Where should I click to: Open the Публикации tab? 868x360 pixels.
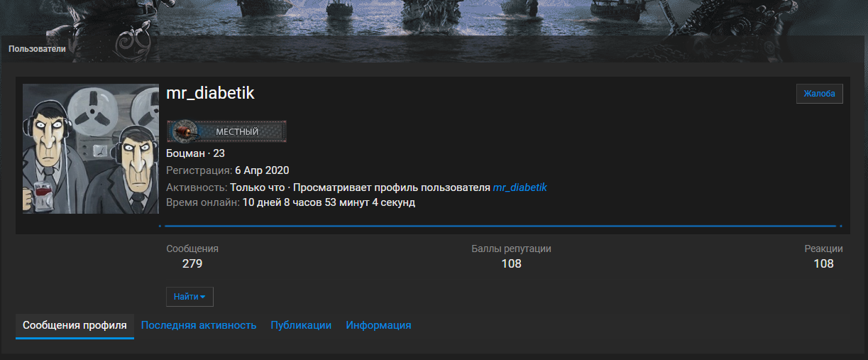click(x=301, y=325)
